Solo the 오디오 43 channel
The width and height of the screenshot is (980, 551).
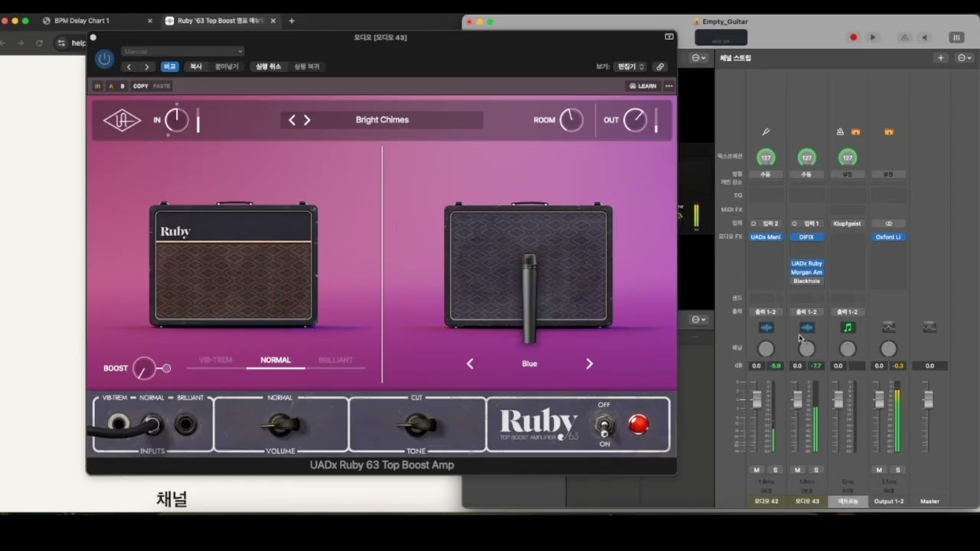click(x=815, y=470)
